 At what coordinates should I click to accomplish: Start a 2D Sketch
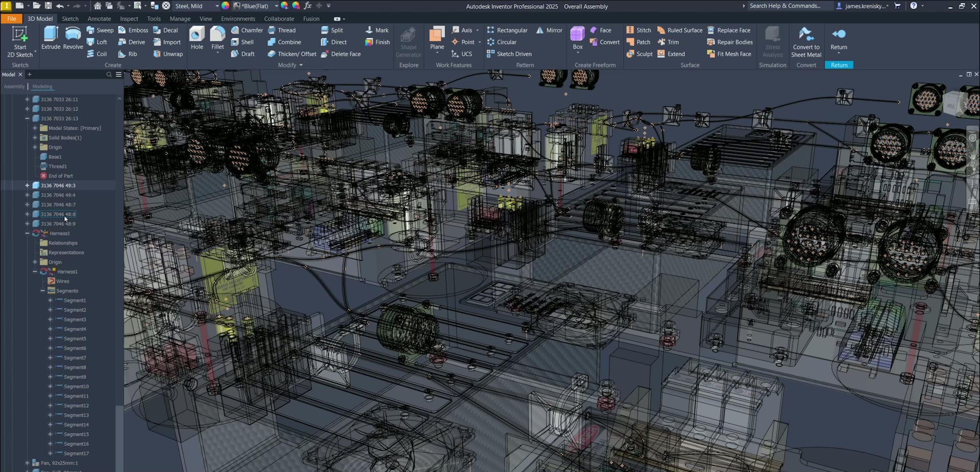[20, 42]
